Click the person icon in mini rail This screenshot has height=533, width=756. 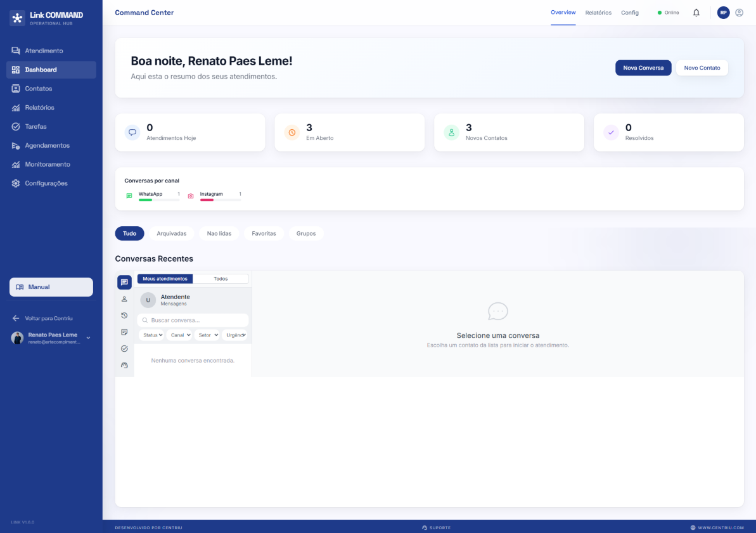pyautogui.click(x=124, y=299)
